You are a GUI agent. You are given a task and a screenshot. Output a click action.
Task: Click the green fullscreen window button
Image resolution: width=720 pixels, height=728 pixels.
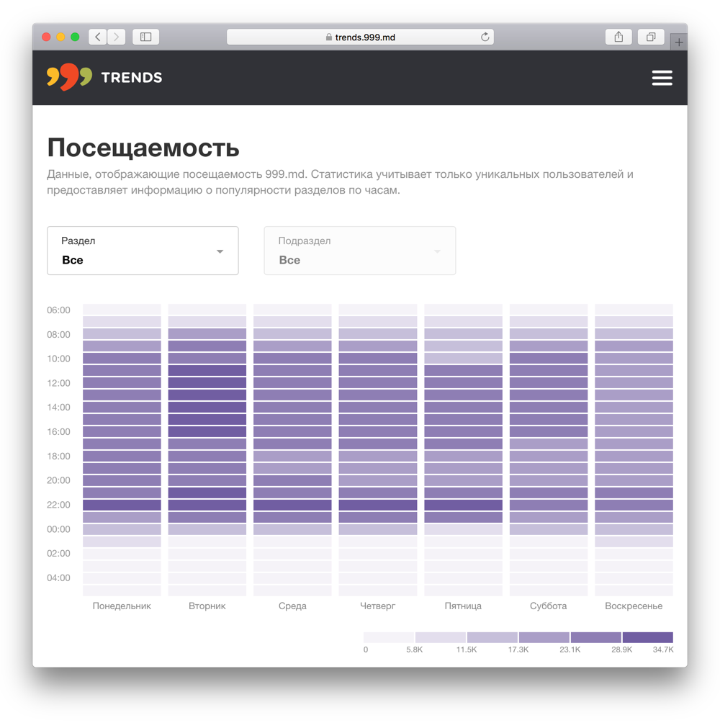tap(75, 37)
